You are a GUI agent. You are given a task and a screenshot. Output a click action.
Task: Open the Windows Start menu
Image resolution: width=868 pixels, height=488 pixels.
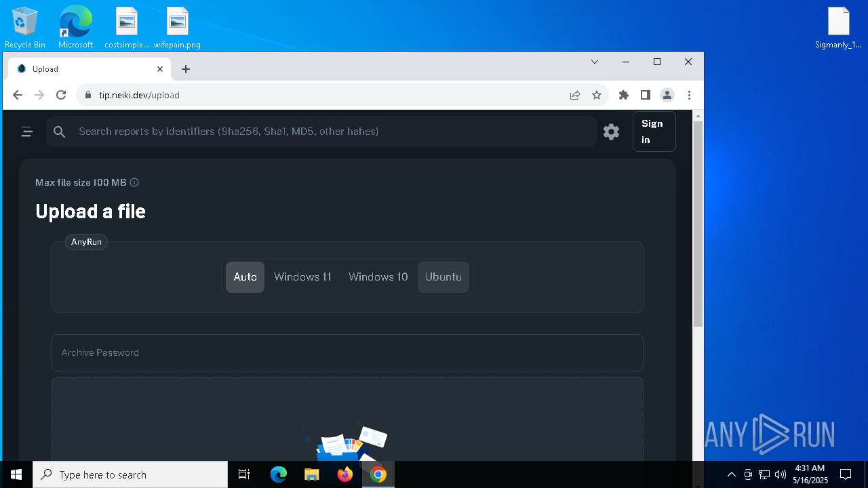[16, 474]
